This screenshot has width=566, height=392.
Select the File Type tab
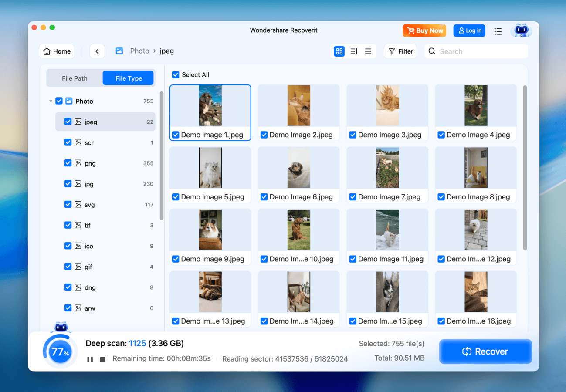129,78
